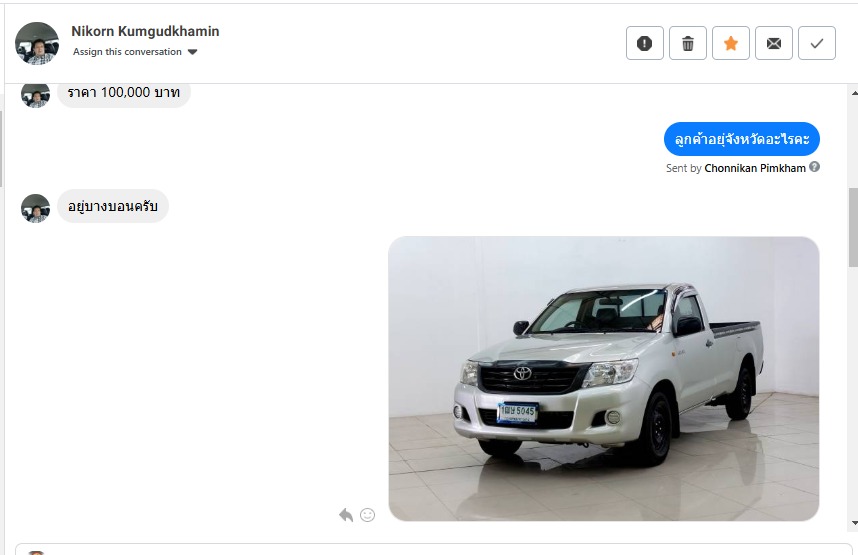This screenshot has height=555, width=858.
Task: Mark conversation unread with envelope icon
Action: (774, 43)
